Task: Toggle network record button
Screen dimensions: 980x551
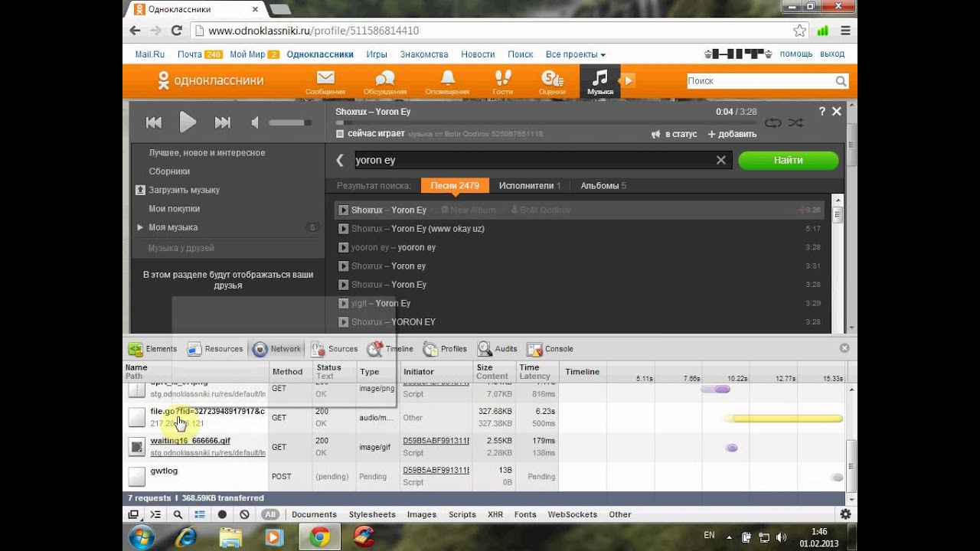Action: pyautogui.click(x=222, y=514)
